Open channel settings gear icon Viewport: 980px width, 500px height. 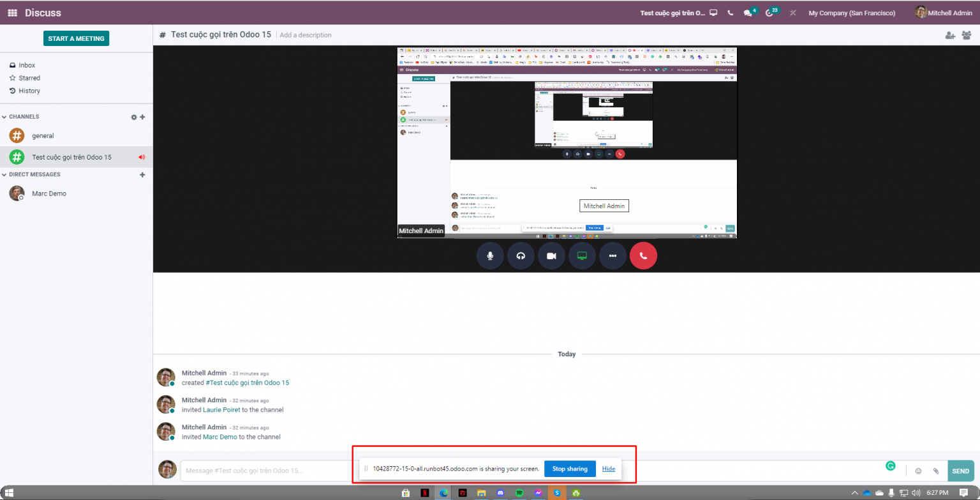133,117
